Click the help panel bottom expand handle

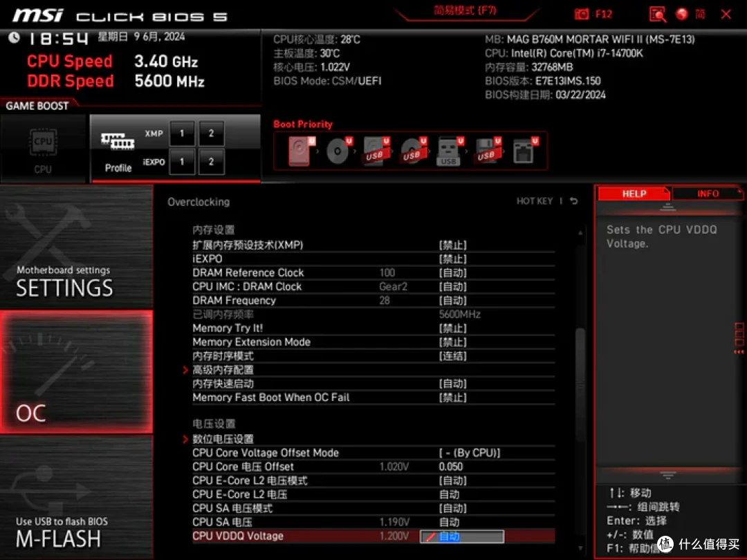(667, 475)
